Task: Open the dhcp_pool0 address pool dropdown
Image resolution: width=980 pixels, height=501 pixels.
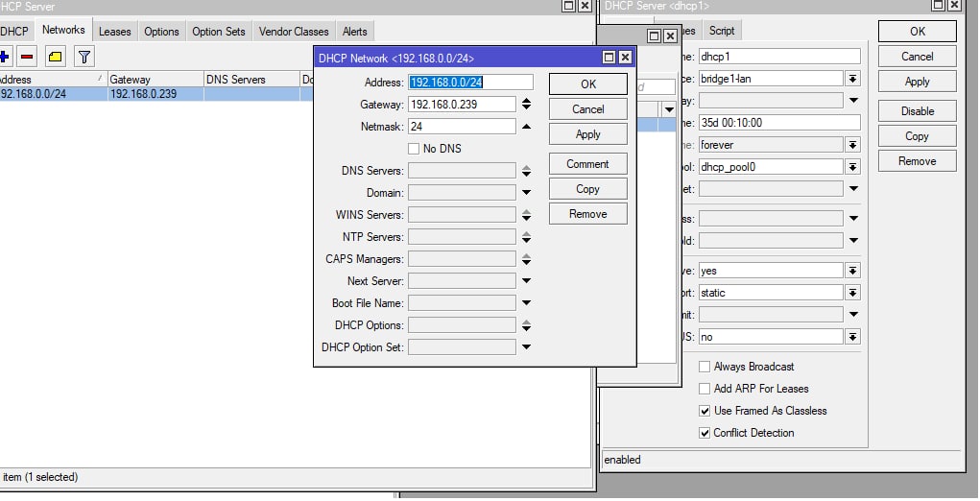Action: click(853, 167)
